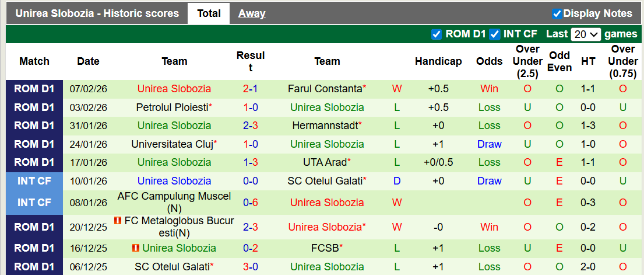
Task: Click the Handicap column header
Action: pos(438,61)
